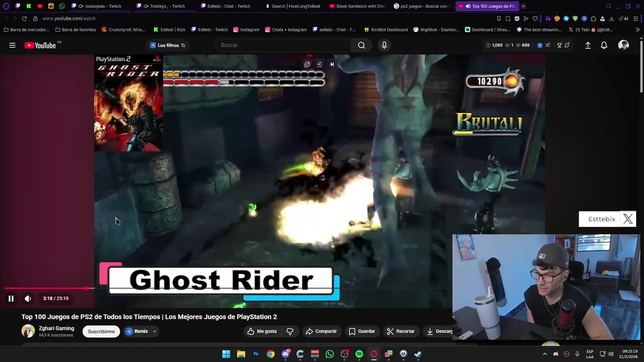Switch to Steak Sandwich YouTube tab

coord(357,6)
